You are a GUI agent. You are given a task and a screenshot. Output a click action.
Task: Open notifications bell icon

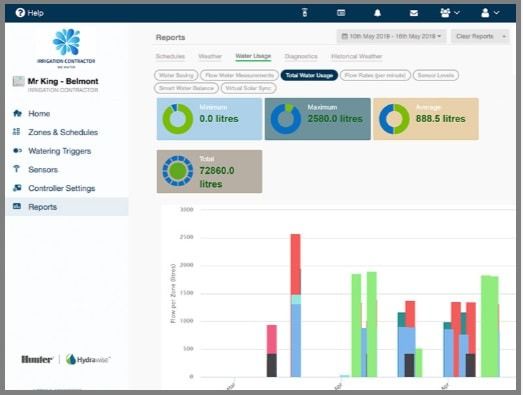coord(377,13)
